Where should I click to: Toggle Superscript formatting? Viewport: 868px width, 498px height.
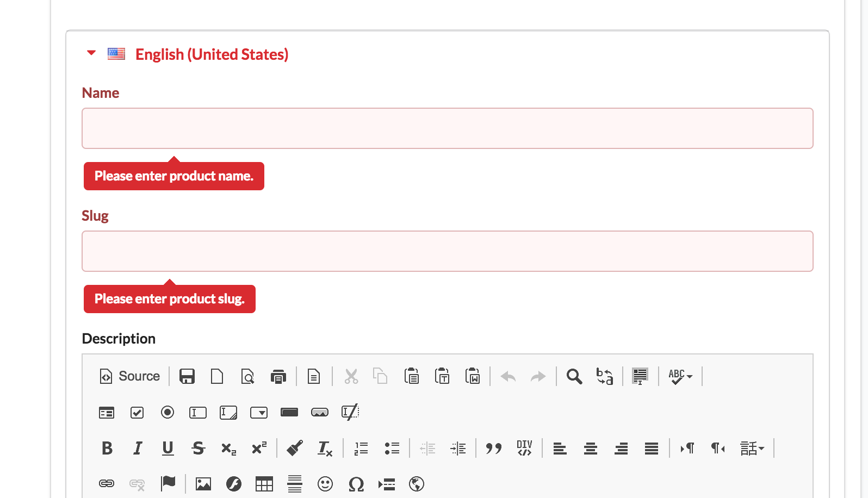tap(259, 449)
